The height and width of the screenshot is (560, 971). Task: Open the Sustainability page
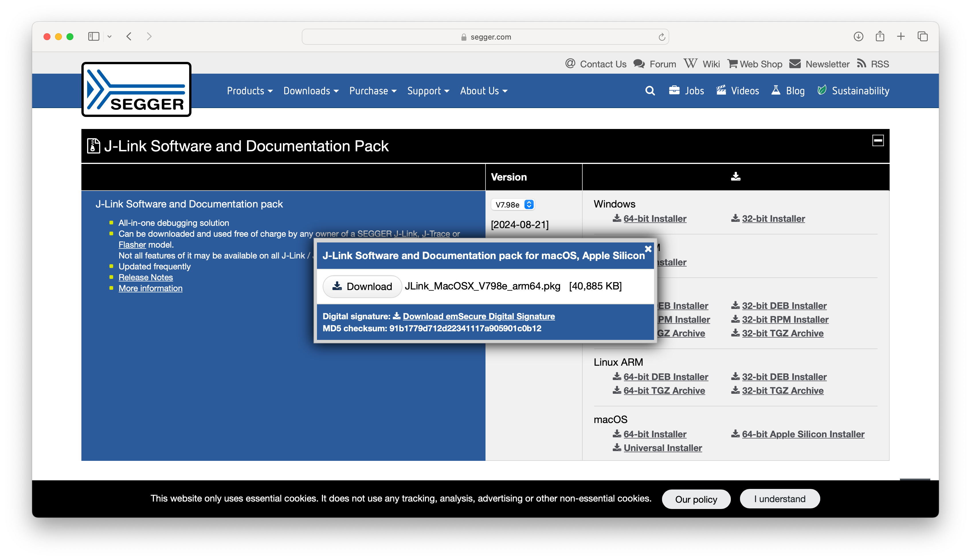[x=853, y=91]
